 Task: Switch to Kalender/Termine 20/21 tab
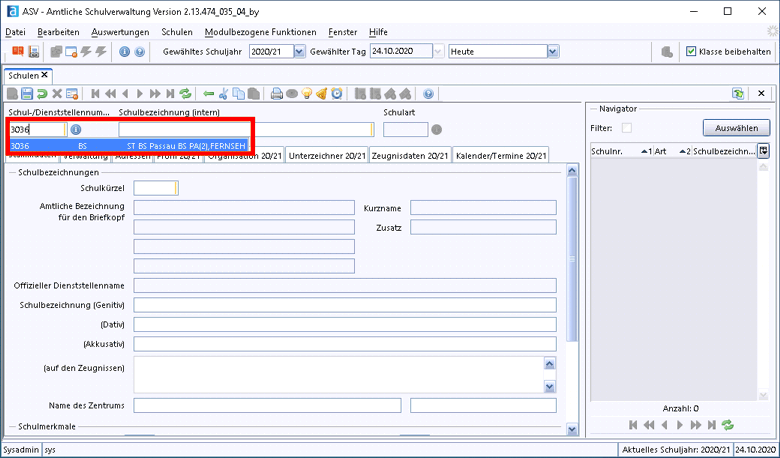[x=501, y=155]
